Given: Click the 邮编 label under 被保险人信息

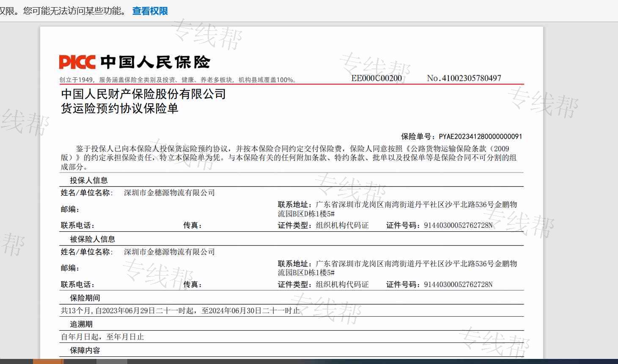Looking at the screenshot, I should pyautogui.click(x=70, y=268).
